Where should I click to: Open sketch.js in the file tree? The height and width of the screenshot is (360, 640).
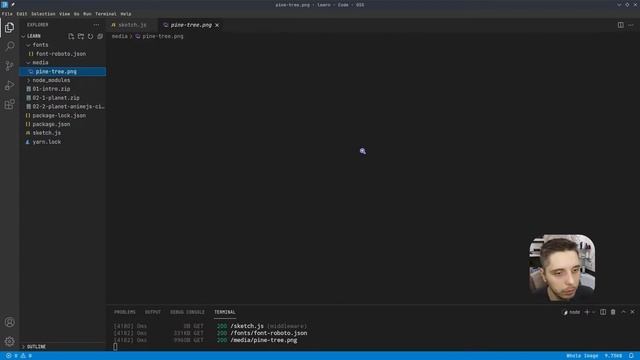coord(62,133)
